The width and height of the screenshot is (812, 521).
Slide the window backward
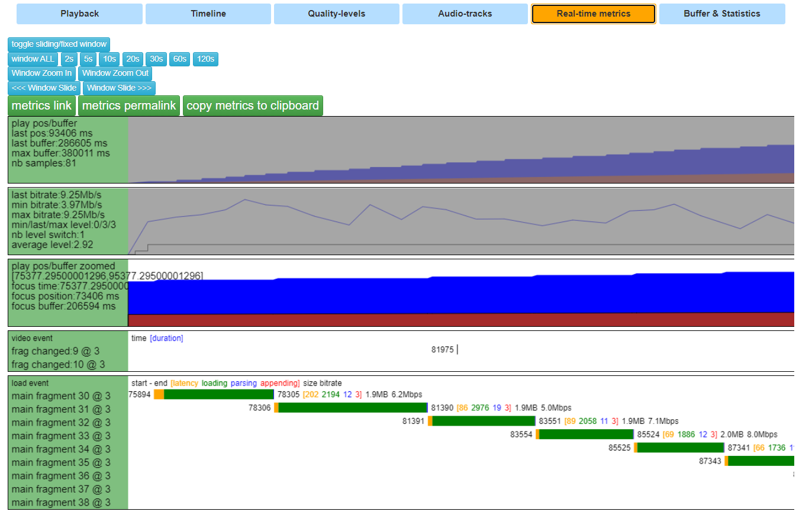(x=44, y=88)
